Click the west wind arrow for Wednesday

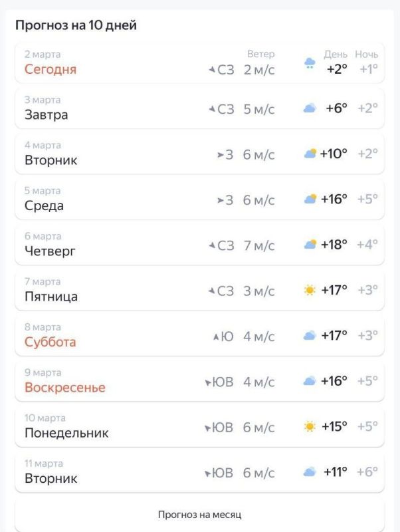click(221, 200)
